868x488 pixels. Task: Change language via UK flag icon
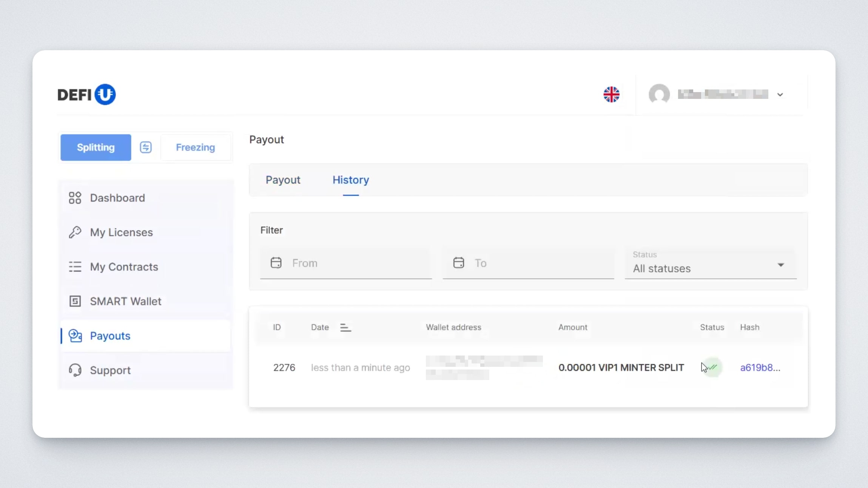tap(611, 94)
